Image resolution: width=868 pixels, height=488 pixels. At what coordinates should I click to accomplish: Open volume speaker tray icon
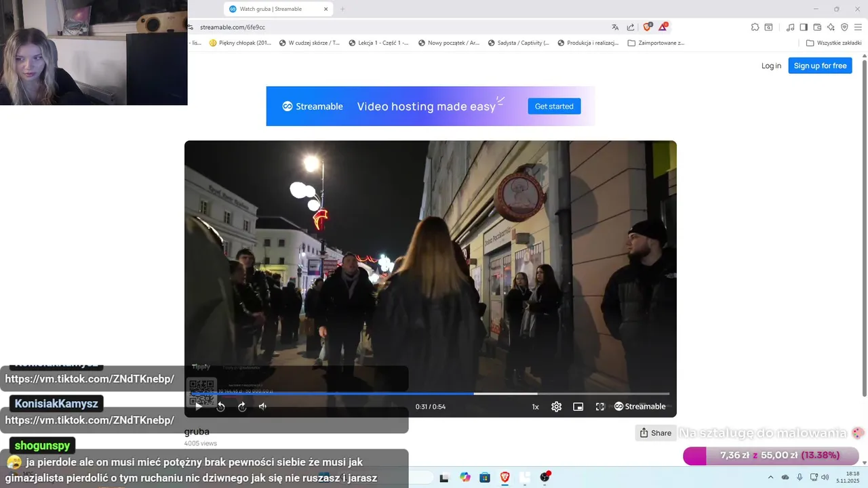pos(825,478)
